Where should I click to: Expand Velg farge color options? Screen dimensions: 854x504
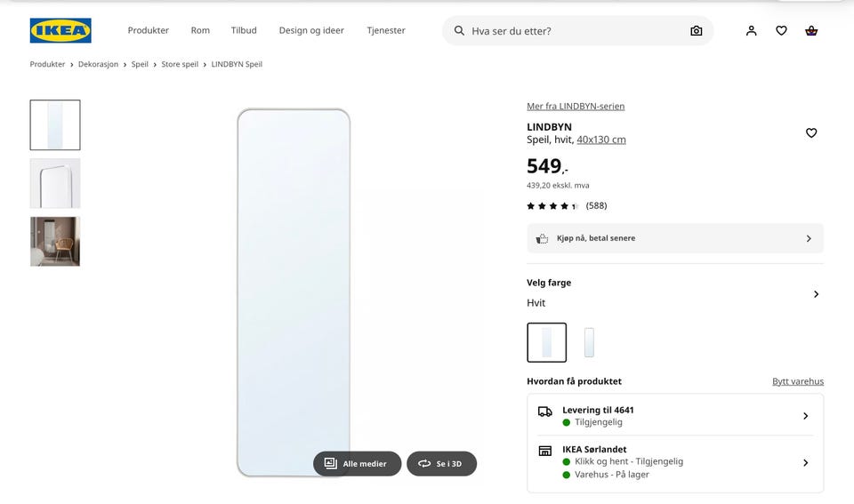click(x=675, y=293)
